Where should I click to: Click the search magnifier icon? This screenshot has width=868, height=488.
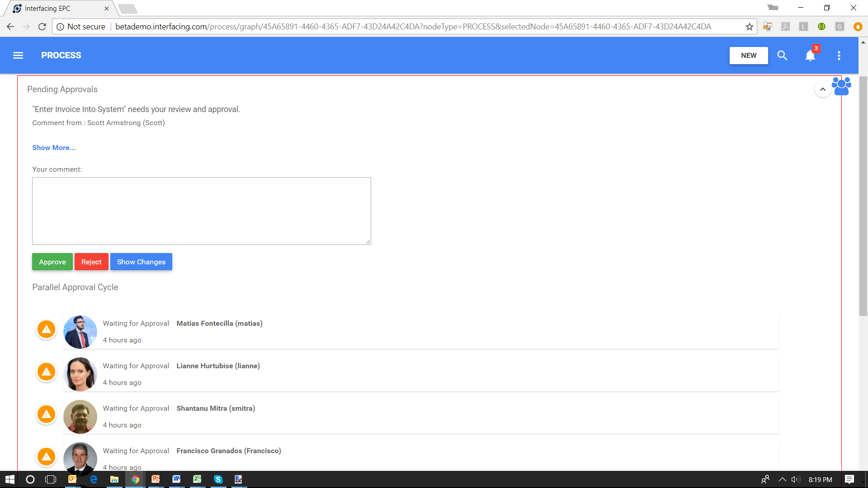782,55
